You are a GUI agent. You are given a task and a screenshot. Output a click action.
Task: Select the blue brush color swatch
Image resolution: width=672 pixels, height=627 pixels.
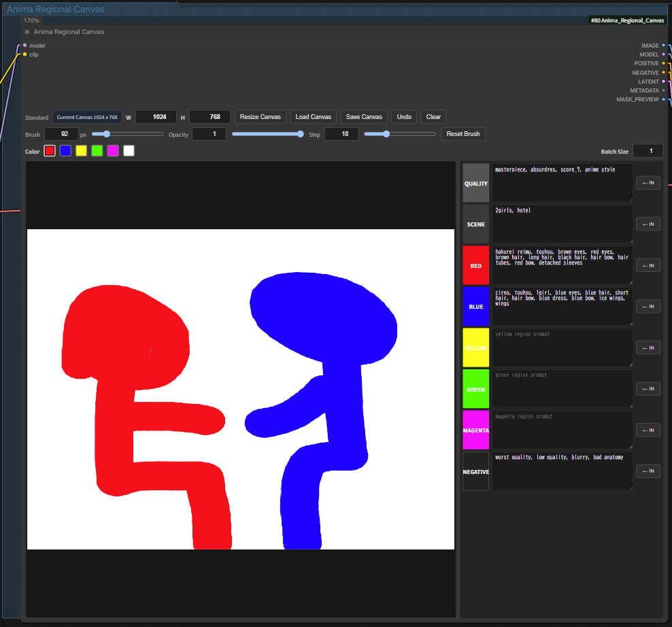tap(65, 151)
